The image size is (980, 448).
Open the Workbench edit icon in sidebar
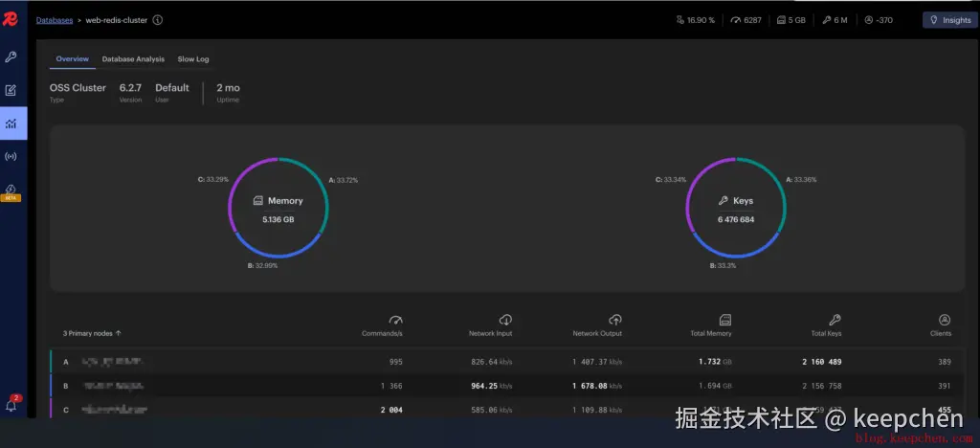pyautogui.click(x=11, y=90)
